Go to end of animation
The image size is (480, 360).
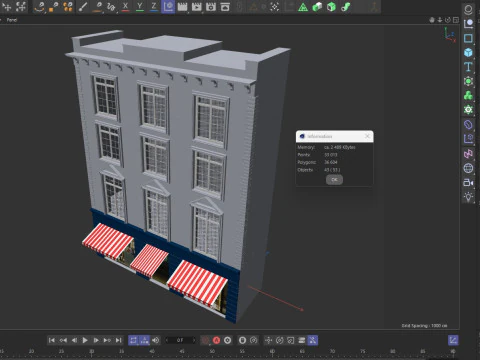click(x=118, y=340)
